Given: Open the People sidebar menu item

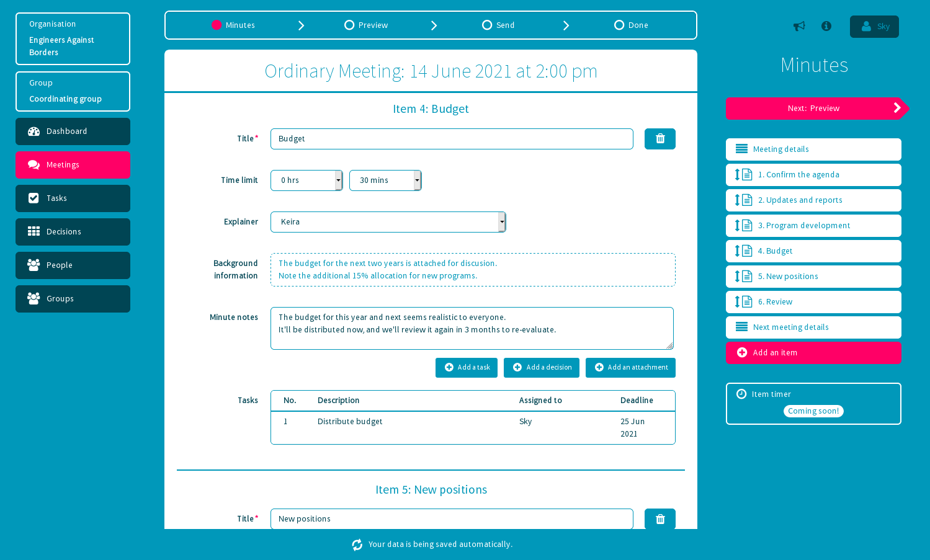Looking at the screenshot, I should 73,265.
